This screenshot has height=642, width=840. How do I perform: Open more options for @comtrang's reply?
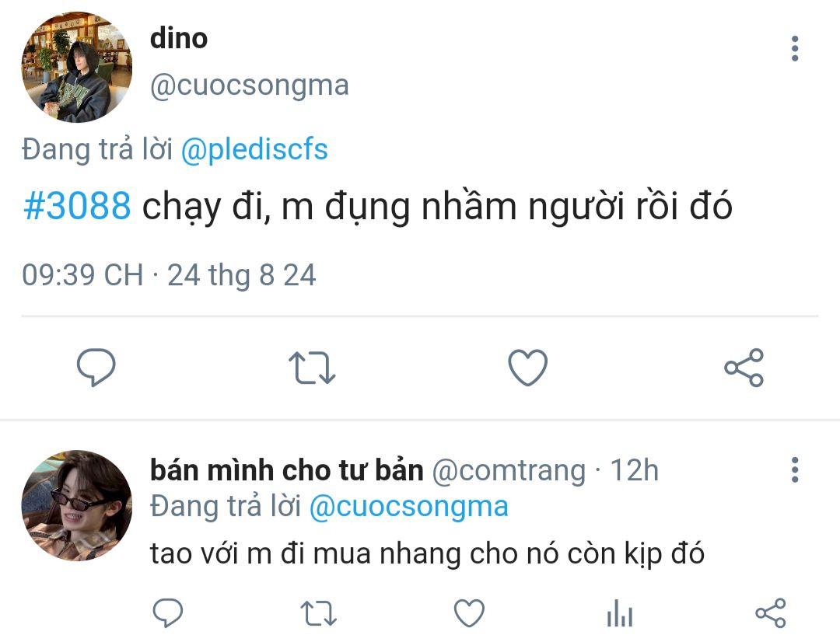click(x=795, y=470)
